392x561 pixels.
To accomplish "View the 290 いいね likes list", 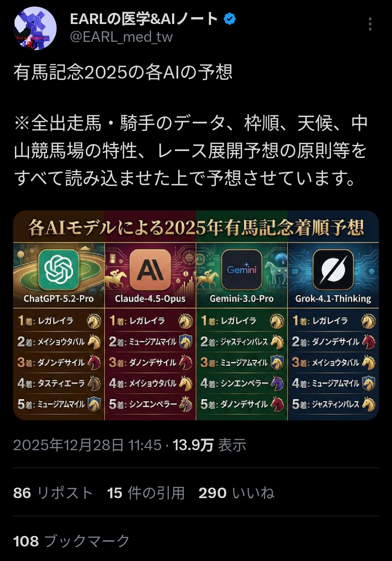I will pos(236,493).
